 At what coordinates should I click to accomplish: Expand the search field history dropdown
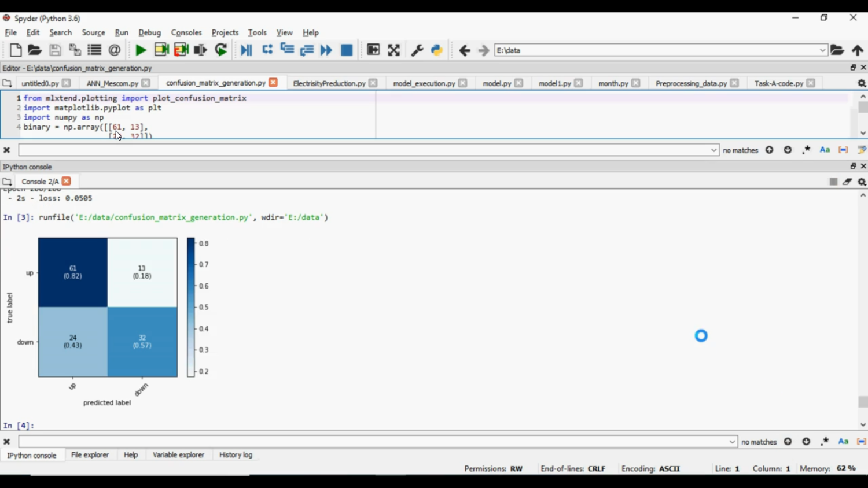point(713,150)
